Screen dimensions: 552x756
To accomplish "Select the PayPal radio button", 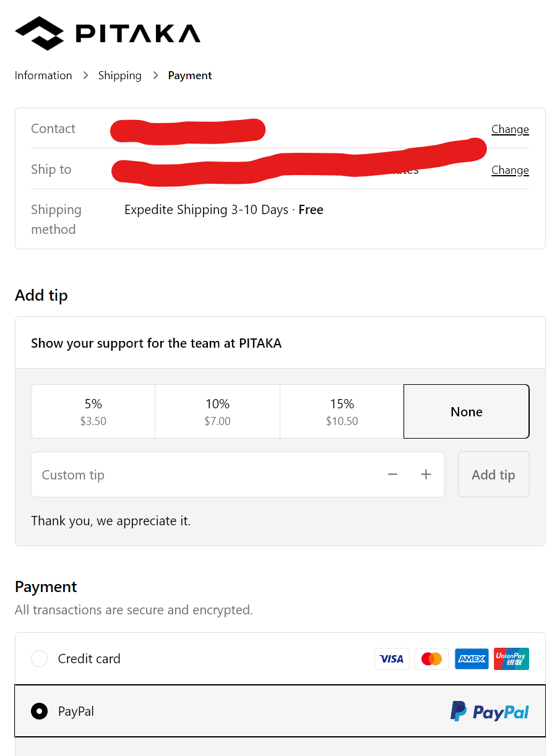I will pos(39,711).
